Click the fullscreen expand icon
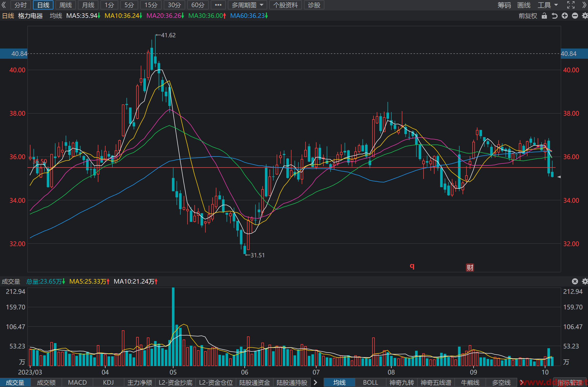The width and height of the screenshot is (588, 387). [x=571, y=5]
